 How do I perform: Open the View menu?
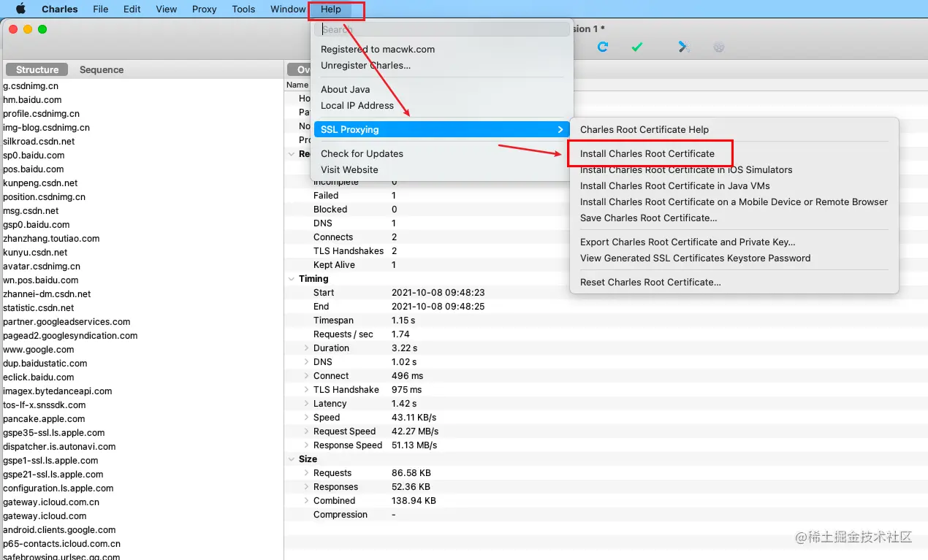167,9
